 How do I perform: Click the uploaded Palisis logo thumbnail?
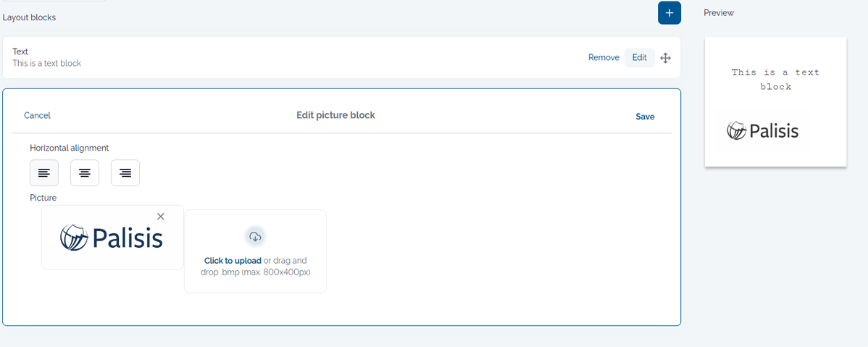pyautogui.click(x=112, y=238)
